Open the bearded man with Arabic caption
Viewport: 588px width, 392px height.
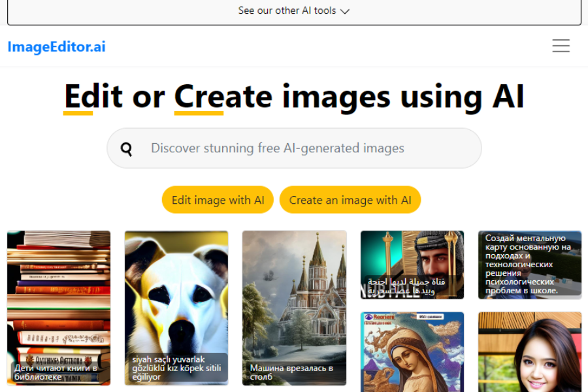pos(412,261)
